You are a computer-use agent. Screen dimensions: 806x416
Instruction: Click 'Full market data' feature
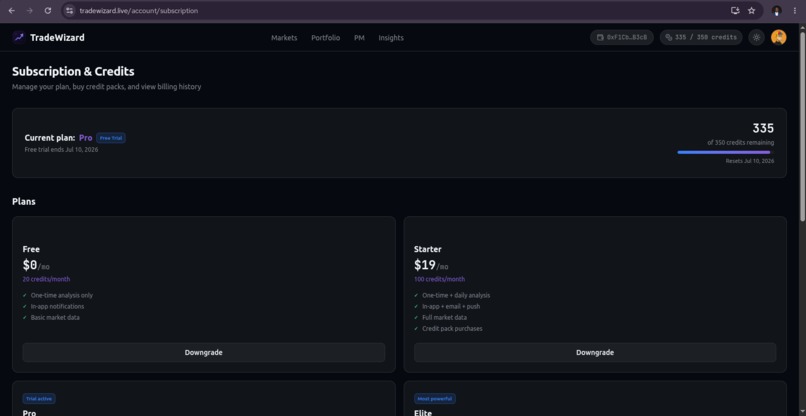pyautogui.click(x=445, y=317)
